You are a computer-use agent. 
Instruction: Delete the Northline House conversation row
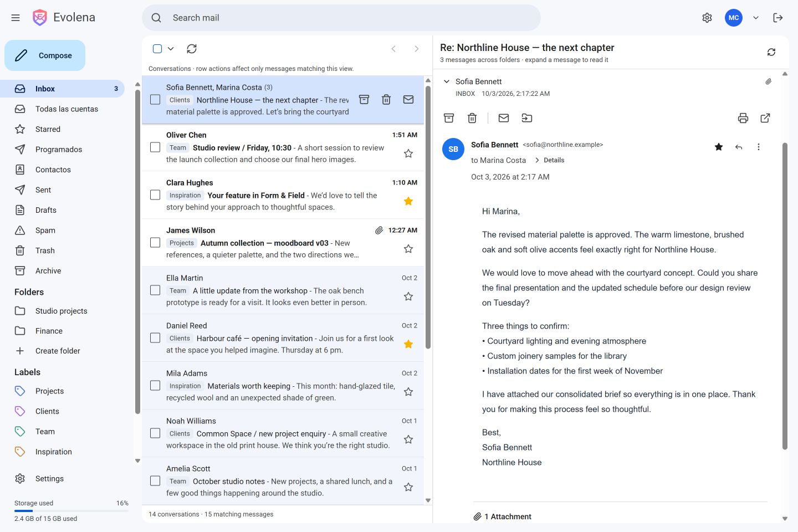(386, 100)
